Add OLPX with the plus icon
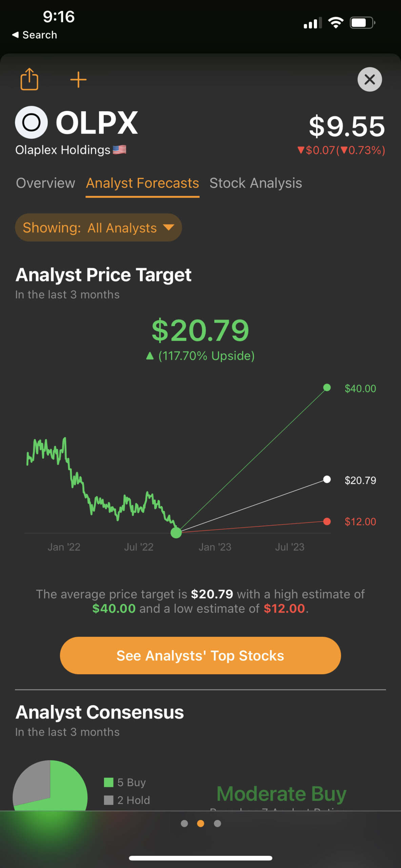 click(78, 80)
